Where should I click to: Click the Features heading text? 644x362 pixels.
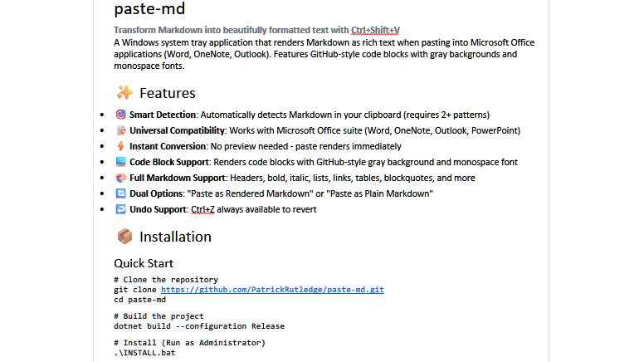[168, 93]
